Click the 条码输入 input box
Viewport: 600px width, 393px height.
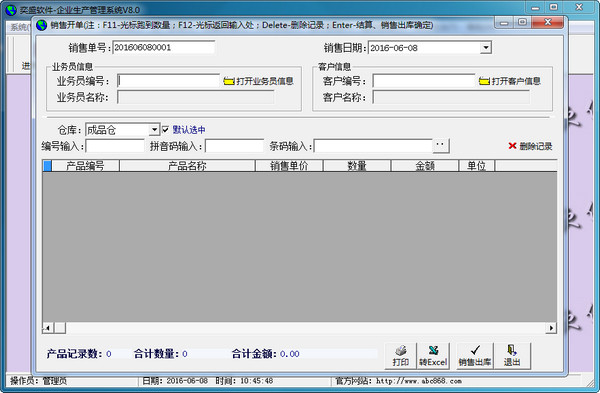point(373,146)
